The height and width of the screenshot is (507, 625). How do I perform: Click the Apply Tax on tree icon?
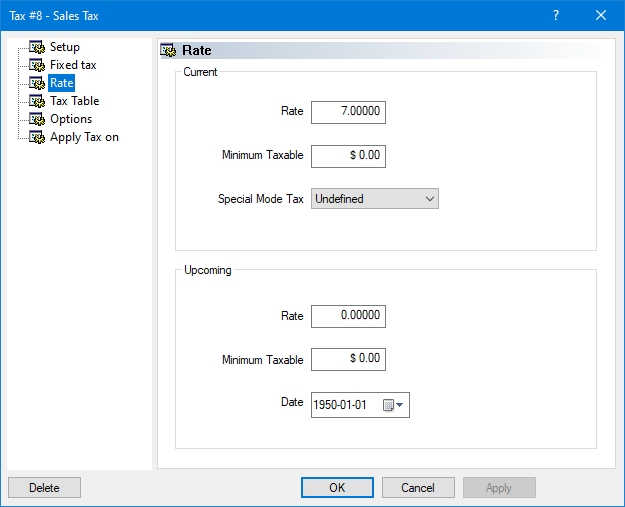[37, 137]
